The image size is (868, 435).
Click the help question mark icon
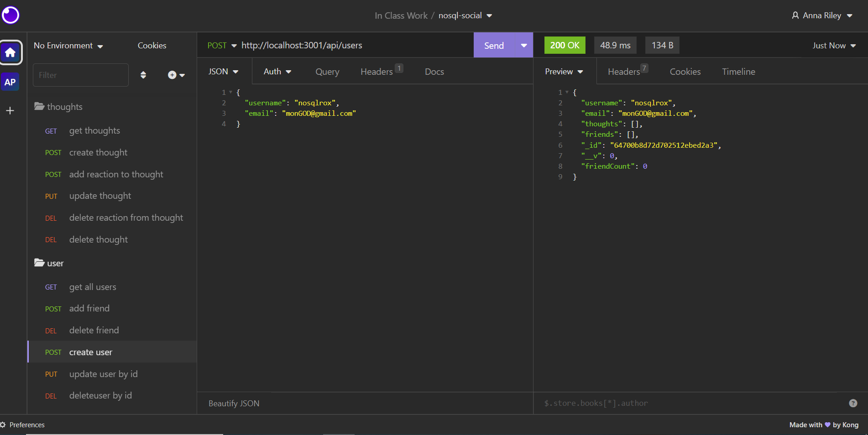point(853,403)
